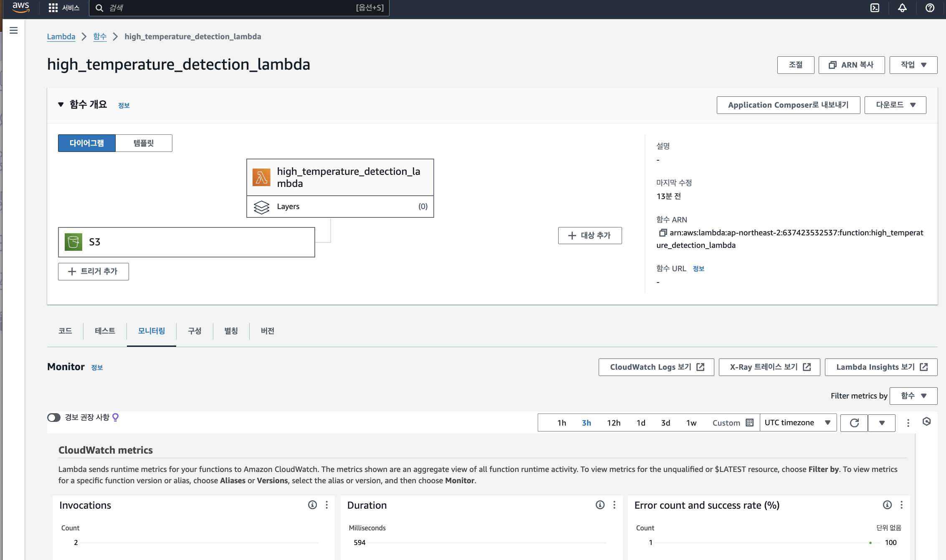This screenshot has width=946, height=560.
Task: Select the 3d time range
Action: pyautogui.click(x=665, y=423)
